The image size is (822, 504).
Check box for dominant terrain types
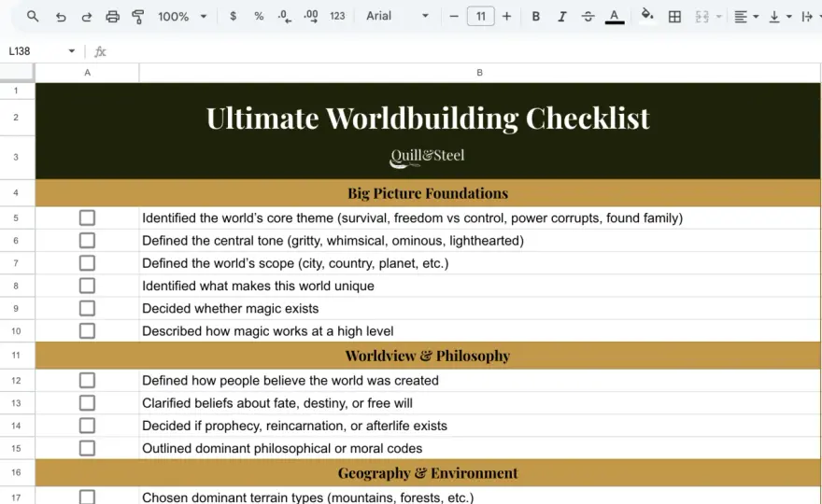[x=87, y=497]
